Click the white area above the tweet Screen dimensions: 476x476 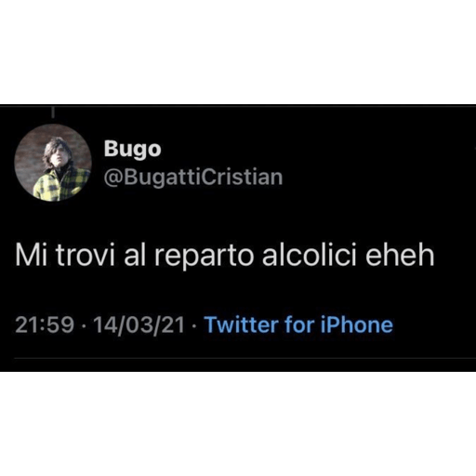(238, 52)
